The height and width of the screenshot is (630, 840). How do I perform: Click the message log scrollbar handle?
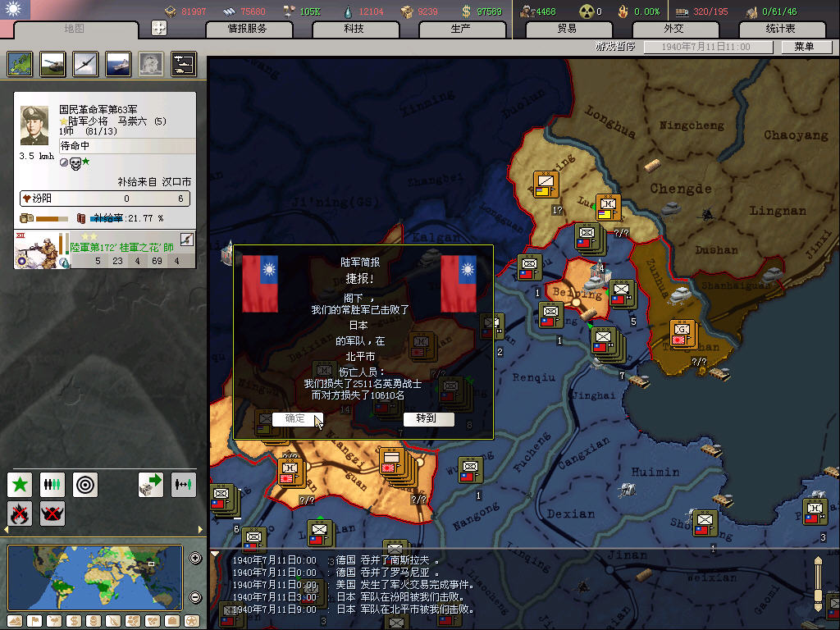(x=818, y=596)
